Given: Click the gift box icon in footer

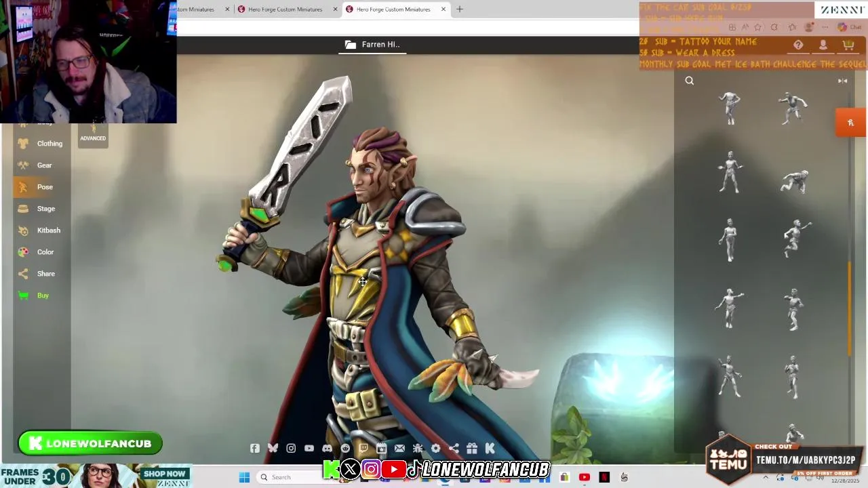Looking at the screenshot, I should tap(471, 448).
